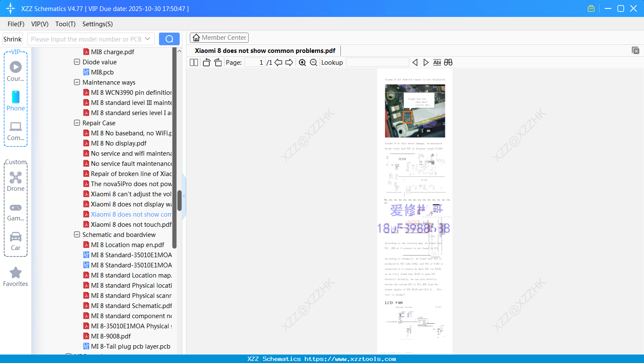
Task: Pop out the PDF viewer panel
Action: click(636, 50)
